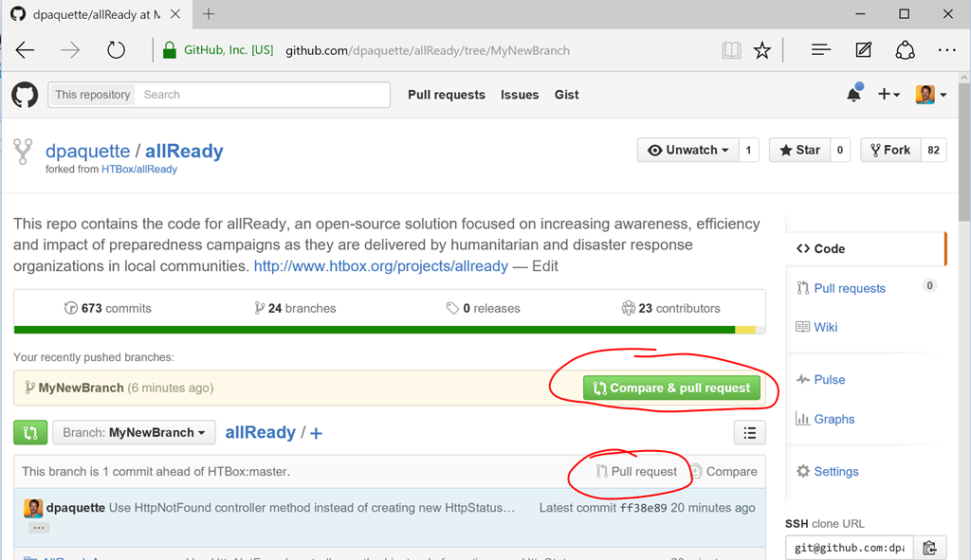
Task: Star the allReady repository
Action: click(799, 150)
